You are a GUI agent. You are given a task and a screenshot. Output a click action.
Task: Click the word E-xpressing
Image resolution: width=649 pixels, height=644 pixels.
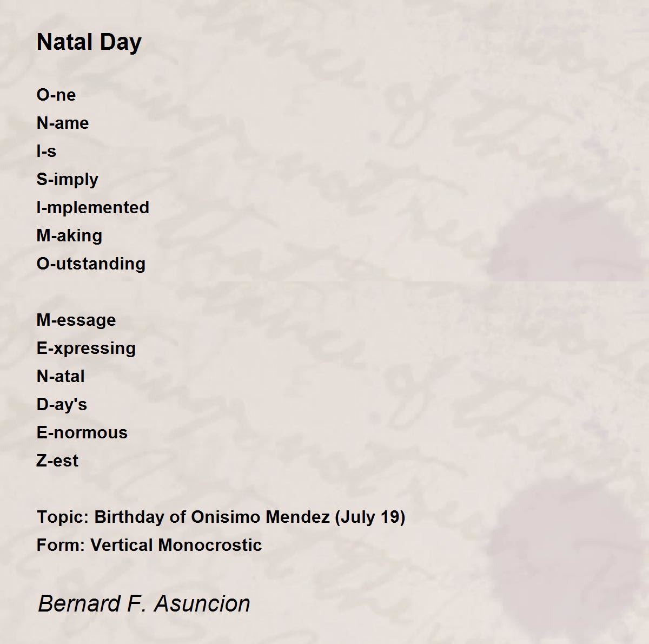pos(86,348)
